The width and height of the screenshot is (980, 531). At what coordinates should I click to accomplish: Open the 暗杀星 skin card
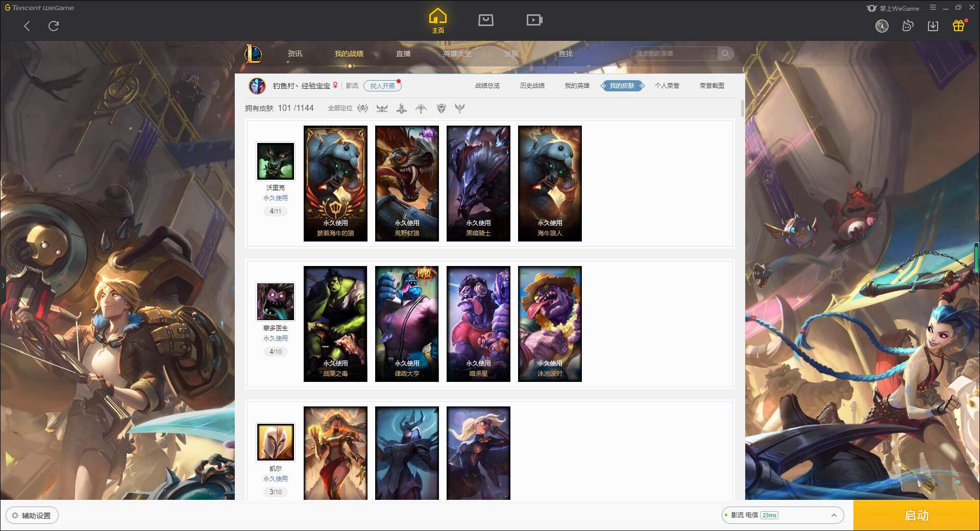click(x=478, y=324)
